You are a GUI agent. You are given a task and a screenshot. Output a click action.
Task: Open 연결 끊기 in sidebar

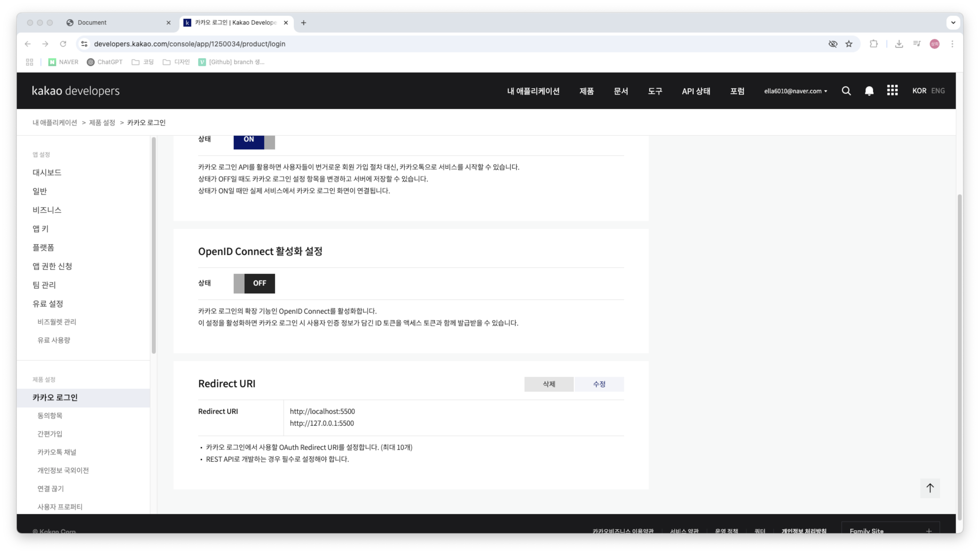51,488
